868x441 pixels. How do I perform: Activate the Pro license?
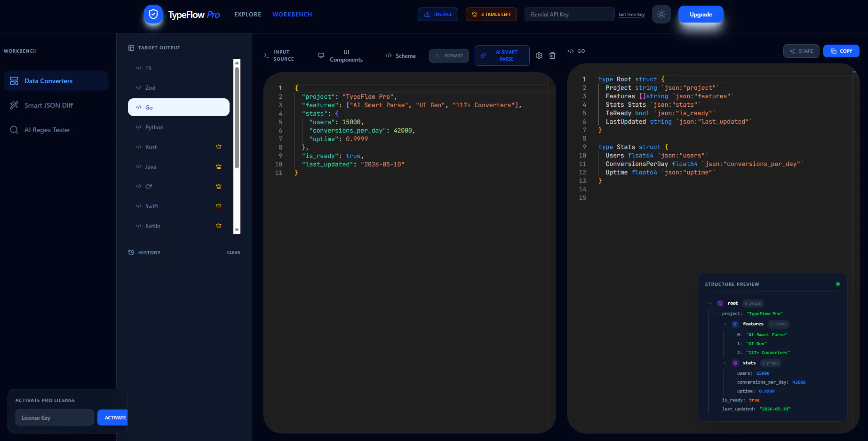point(112,417)
